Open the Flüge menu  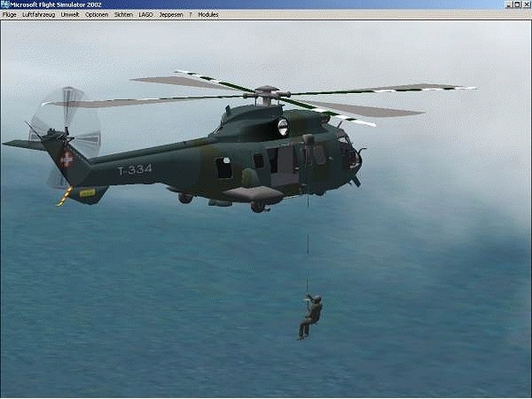pyautogui.click(x=10, y=15)
